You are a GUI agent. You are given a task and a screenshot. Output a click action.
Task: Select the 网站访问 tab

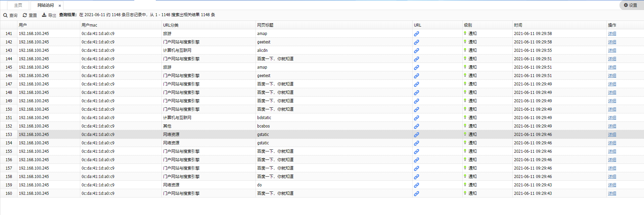tap(45, 5)
